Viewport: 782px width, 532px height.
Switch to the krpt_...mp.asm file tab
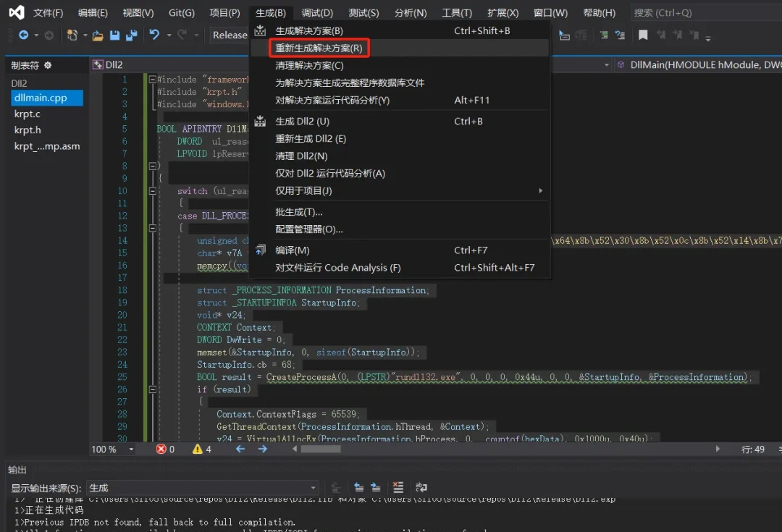tap(47, 146)
